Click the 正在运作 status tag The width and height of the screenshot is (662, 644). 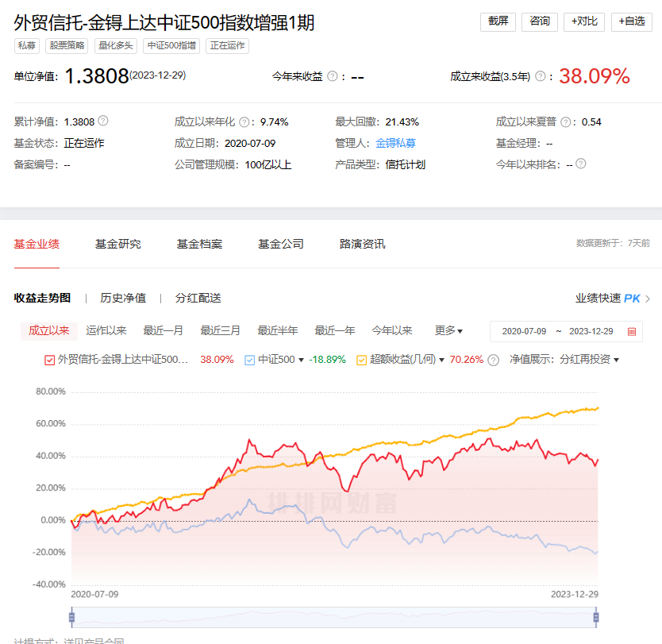227,45
